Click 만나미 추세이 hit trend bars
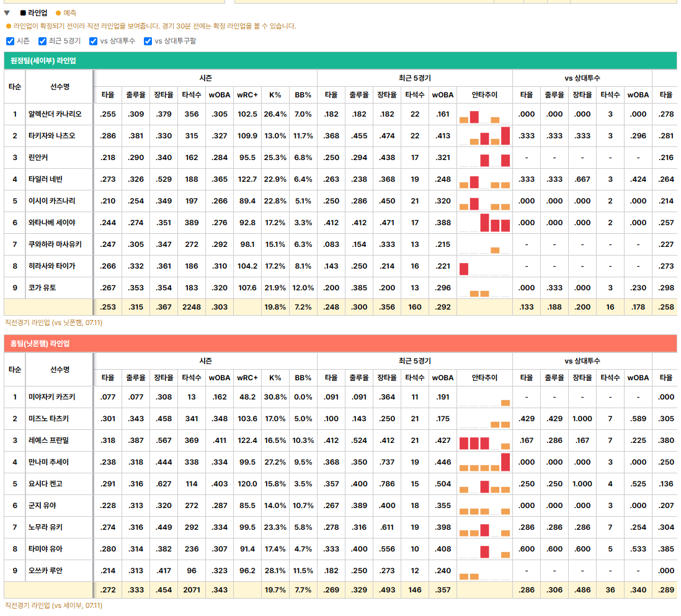This screenshot has width=681, height=616. 484,462
